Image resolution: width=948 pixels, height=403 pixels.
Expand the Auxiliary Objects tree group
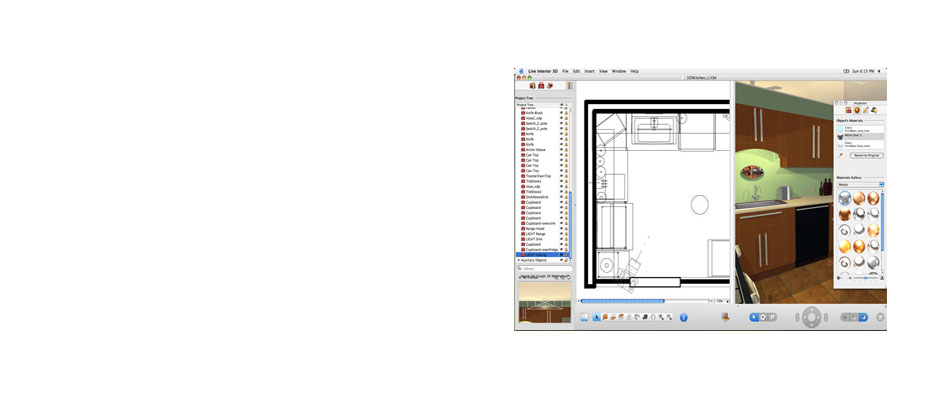click(518, 260)
